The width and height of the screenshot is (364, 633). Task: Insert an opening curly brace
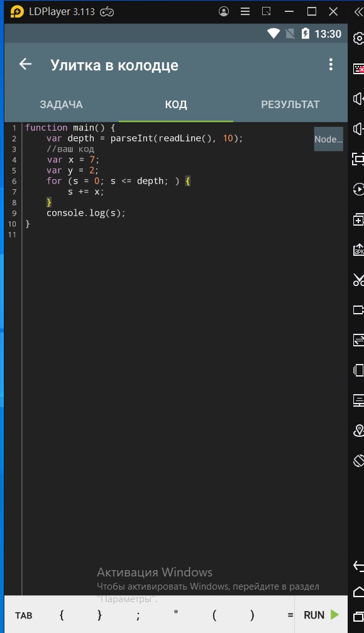click(x=62, y=615)
